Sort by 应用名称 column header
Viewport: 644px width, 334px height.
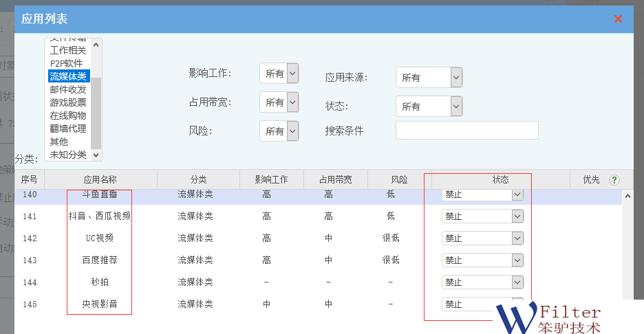click(100, 180)
